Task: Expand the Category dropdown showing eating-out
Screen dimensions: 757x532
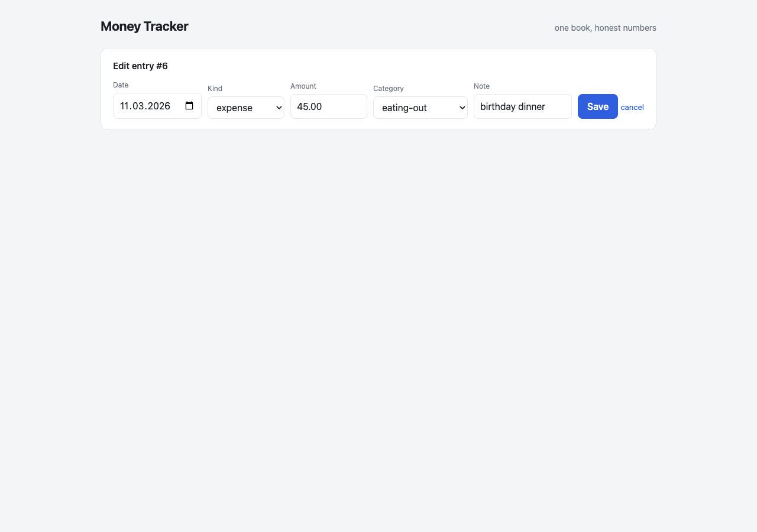Action: click(420, 108)
